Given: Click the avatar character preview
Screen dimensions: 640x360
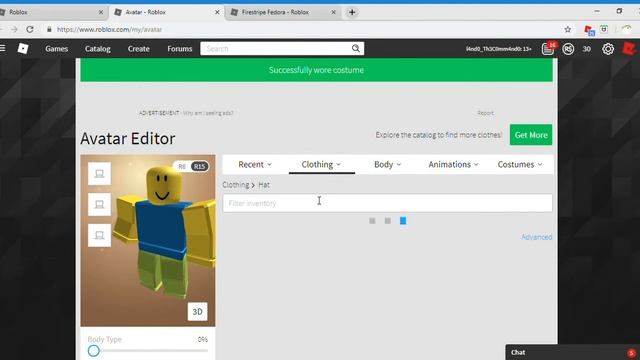Looking at the screenshot, I should 148,240.
